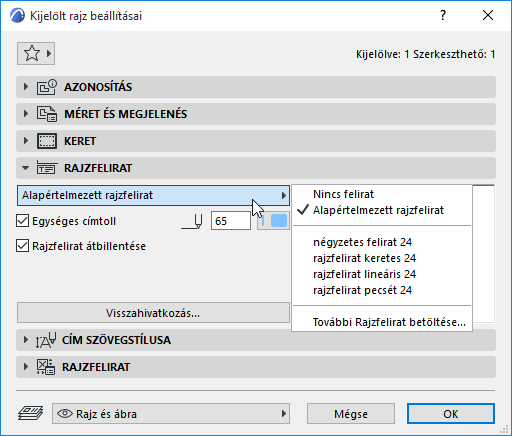The image size is (512, 436).
Task: Click the Kijelölve: 1 Szerkeszthető: 1 text
Action: [x=425, y=54]
